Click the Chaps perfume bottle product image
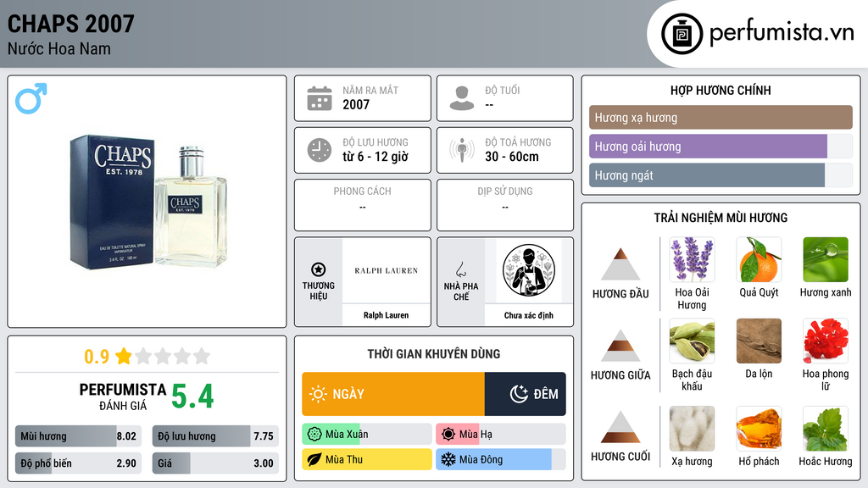This screenshot has width=868, height=488. [147, 202]
